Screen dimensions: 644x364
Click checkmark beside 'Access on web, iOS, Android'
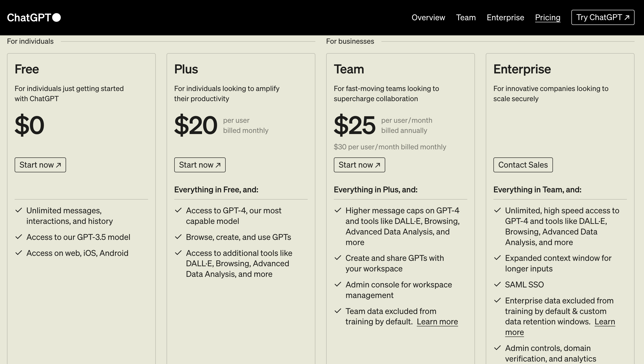click(x=19, y=253)
